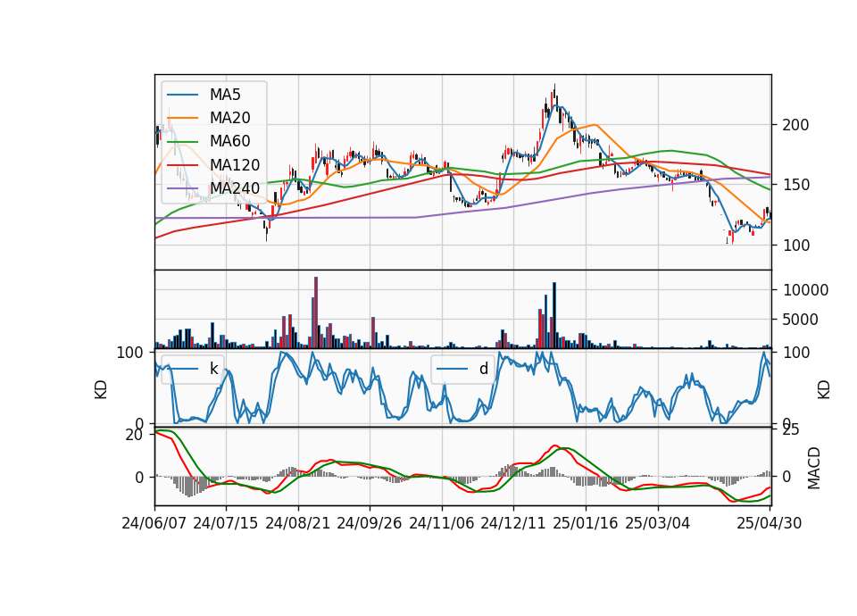Click the left KD axis title
Viewport: 857px width, 616px height.
click(x=101, y=390)
